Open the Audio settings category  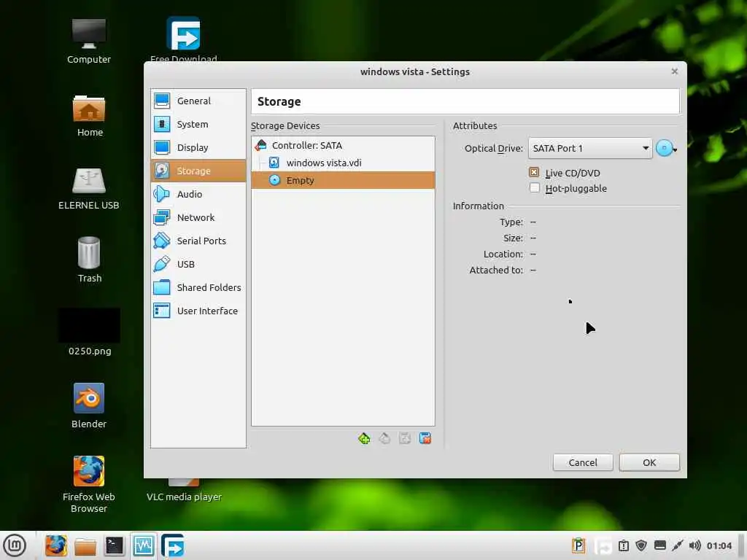tap(198, 194)
